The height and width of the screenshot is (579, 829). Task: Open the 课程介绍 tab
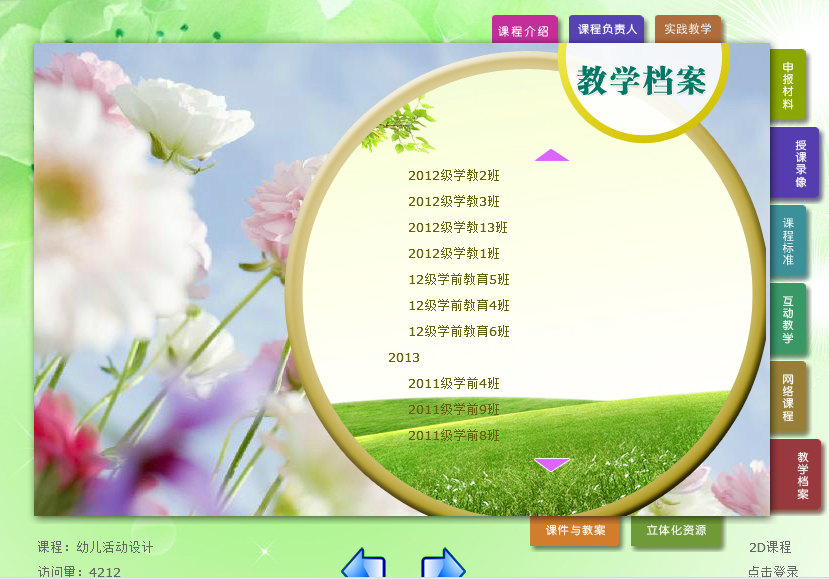tap(524, 30)
